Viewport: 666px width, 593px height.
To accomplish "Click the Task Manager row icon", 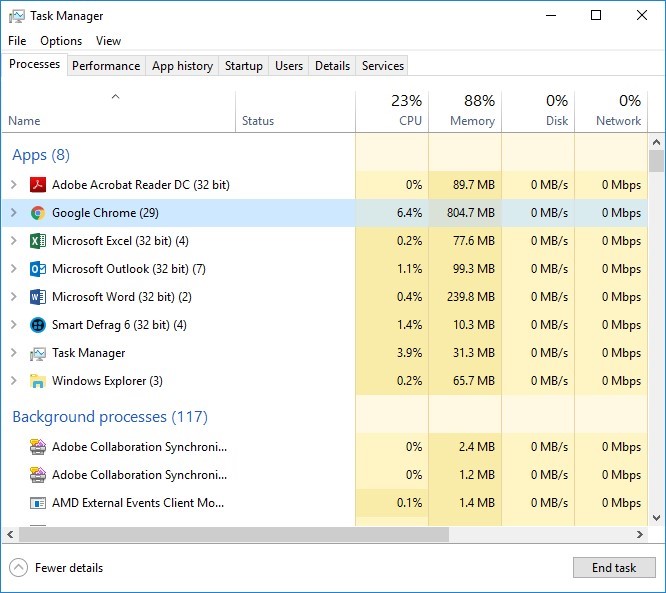I will [38, 353].
